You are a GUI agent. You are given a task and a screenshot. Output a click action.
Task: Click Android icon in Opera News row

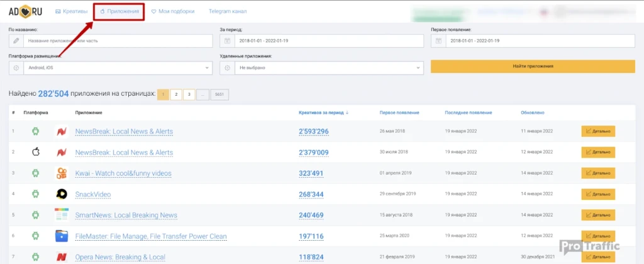pos(36,257)
